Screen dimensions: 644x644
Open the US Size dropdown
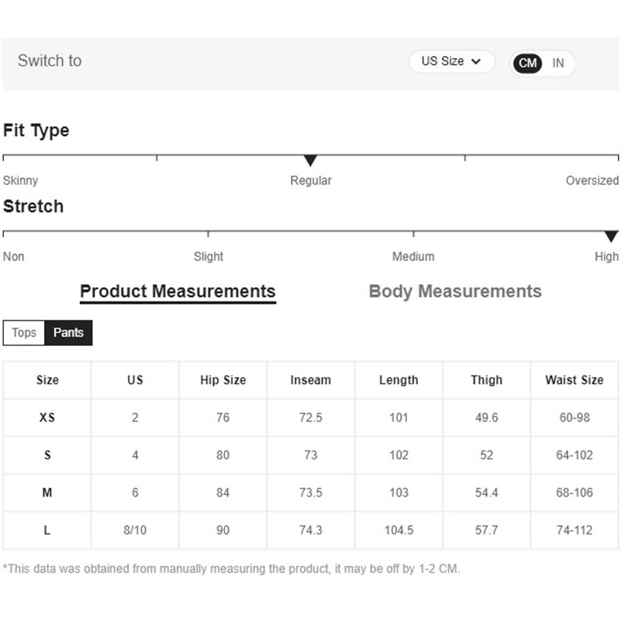(451, 62)
